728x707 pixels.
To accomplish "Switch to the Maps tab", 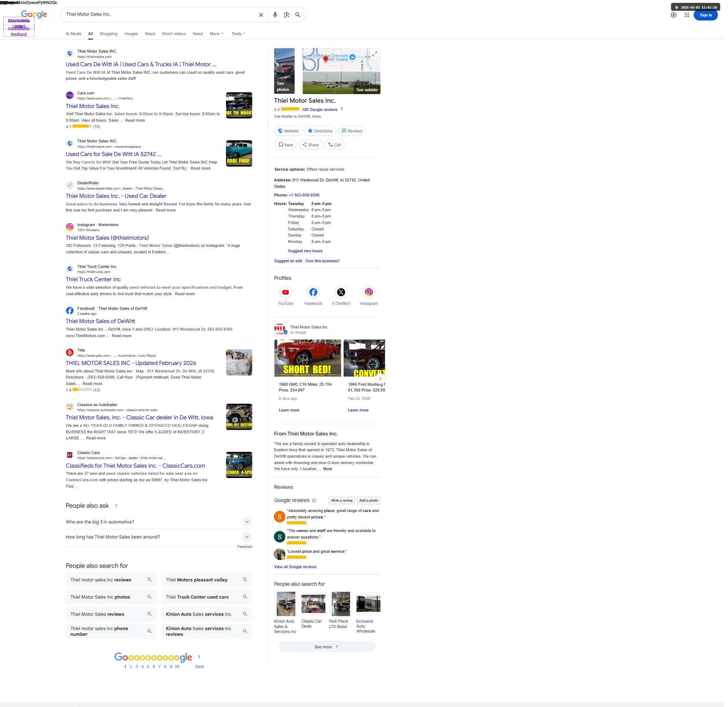I will (150, 34).
